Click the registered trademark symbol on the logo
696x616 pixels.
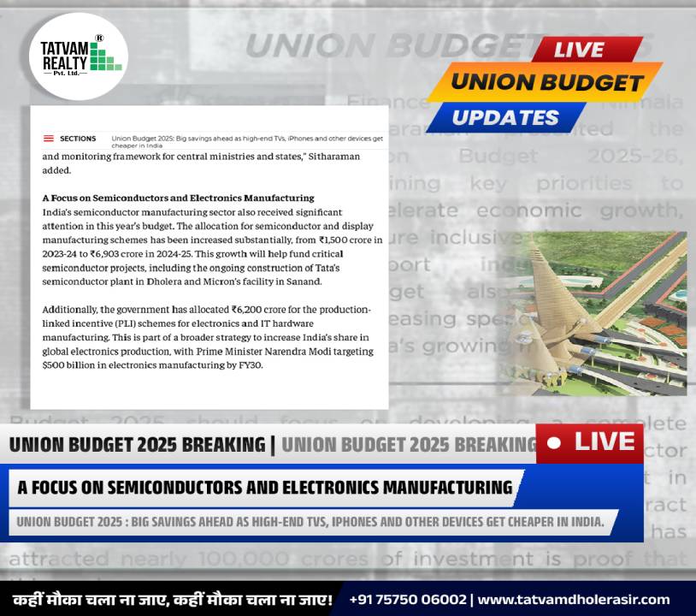(x=99, y=38)
